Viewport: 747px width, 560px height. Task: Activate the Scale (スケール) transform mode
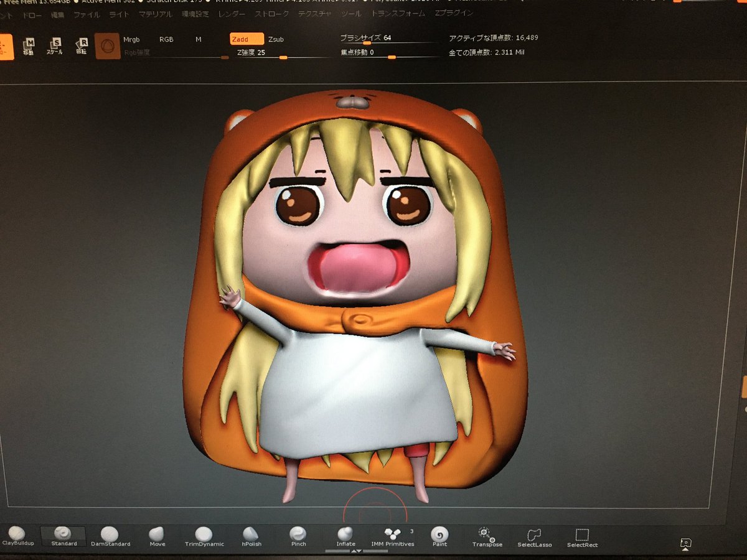click(x=55, y=47)
